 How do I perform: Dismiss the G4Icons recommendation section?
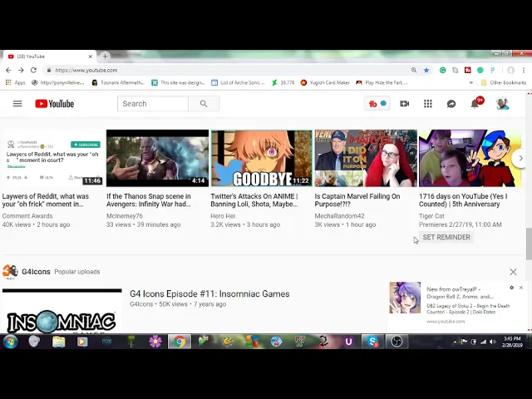[514, 272]
